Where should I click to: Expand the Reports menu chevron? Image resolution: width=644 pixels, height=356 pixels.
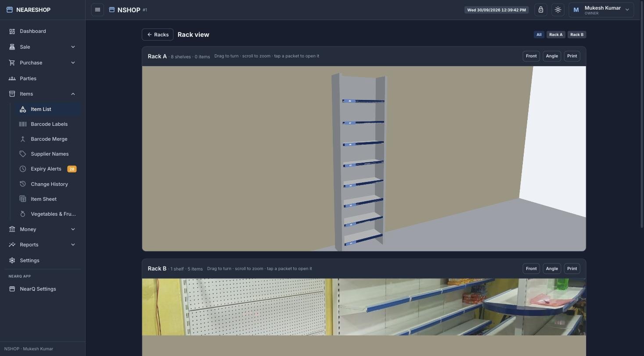tap(73, 245)
